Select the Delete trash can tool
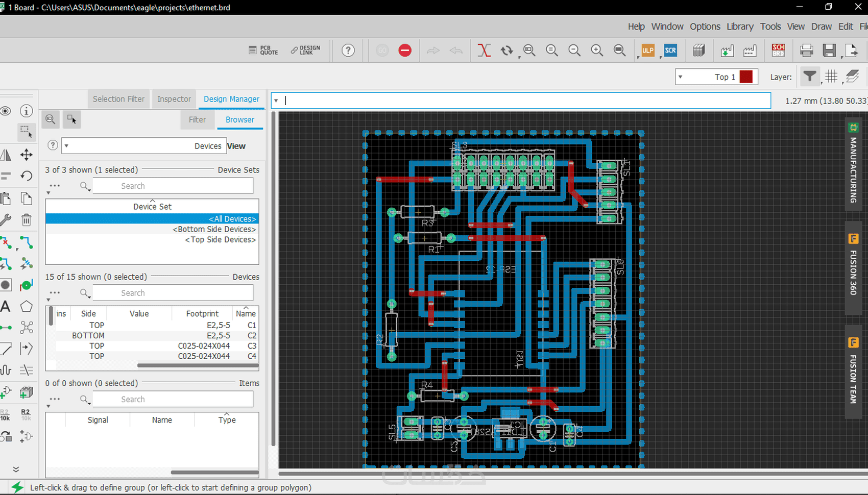868x495 pixels. (26, 220)
